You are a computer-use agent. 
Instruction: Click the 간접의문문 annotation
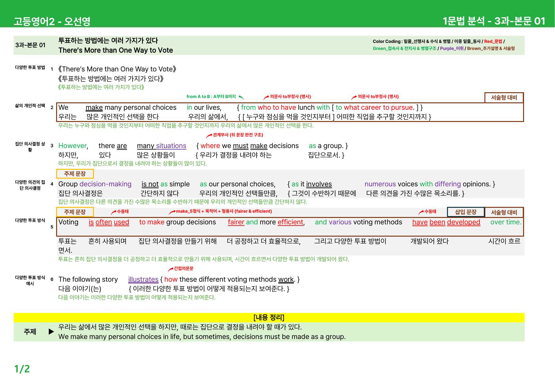(183, 268)
